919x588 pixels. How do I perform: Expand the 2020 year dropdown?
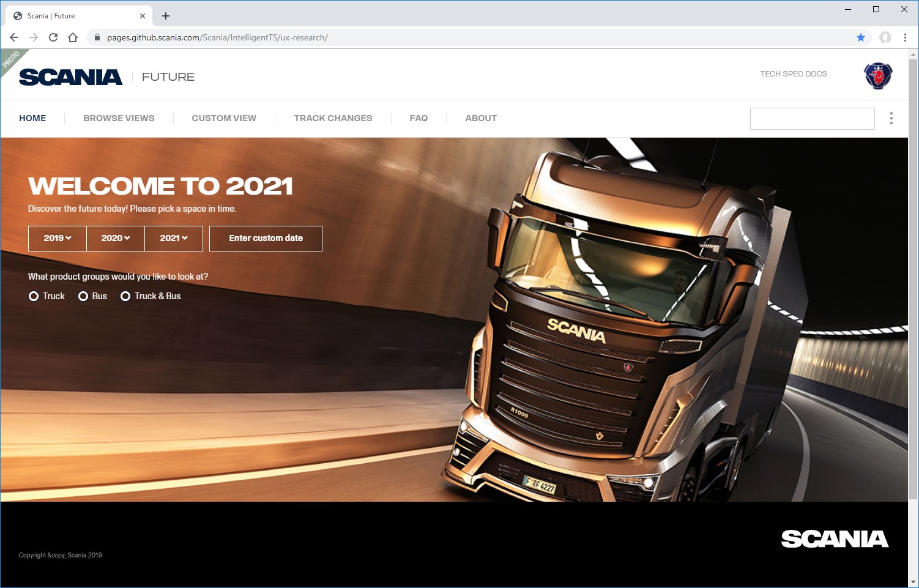(116, 238)
